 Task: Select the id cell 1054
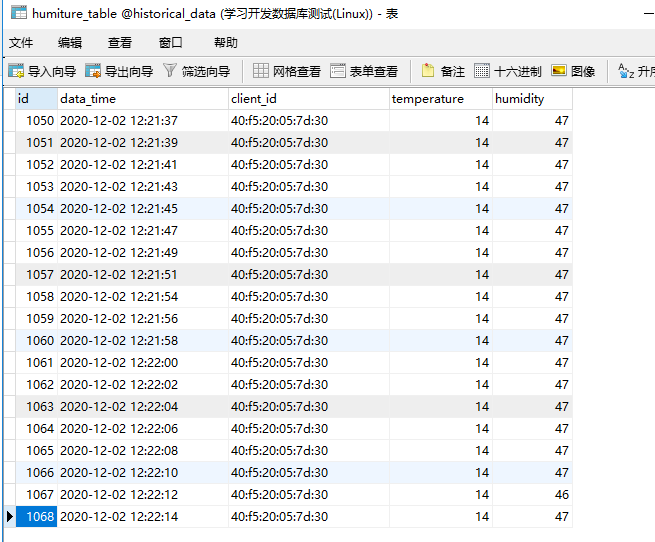pos(36,209)
